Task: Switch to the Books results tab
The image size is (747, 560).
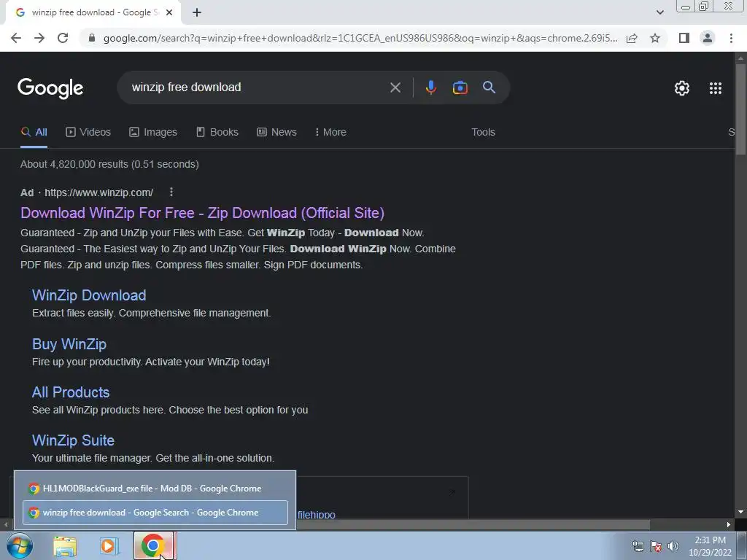Action: pos(217,133)
